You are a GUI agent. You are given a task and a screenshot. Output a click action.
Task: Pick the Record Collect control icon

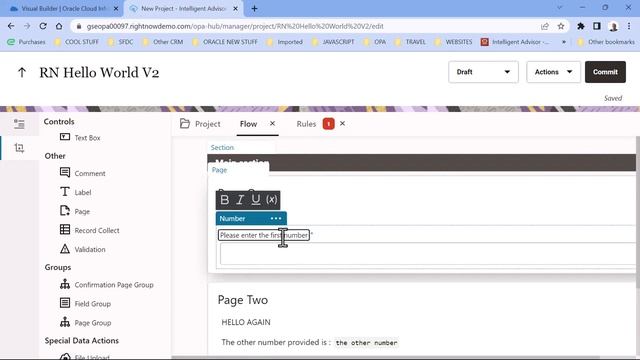pyautogui.click(x=64, y=229)
